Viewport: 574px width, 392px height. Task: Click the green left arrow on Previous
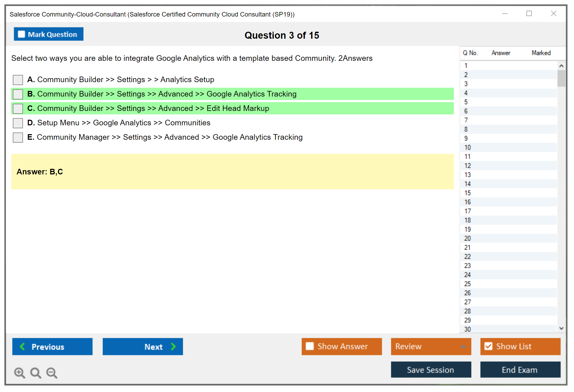(x=22, y=346)
